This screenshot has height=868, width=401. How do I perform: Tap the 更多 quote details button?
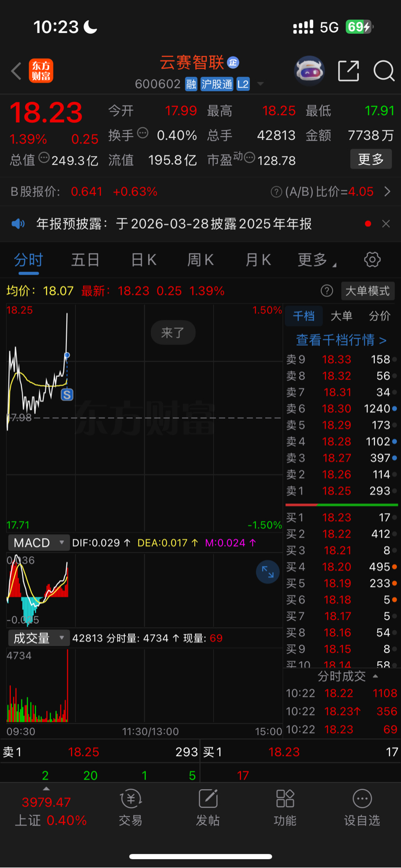[371, 159]
